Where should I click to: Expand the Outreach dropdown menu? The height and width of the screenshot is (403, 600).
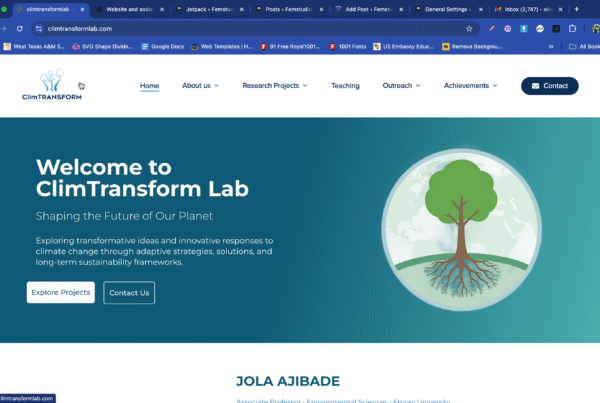[x=401, y=86]
